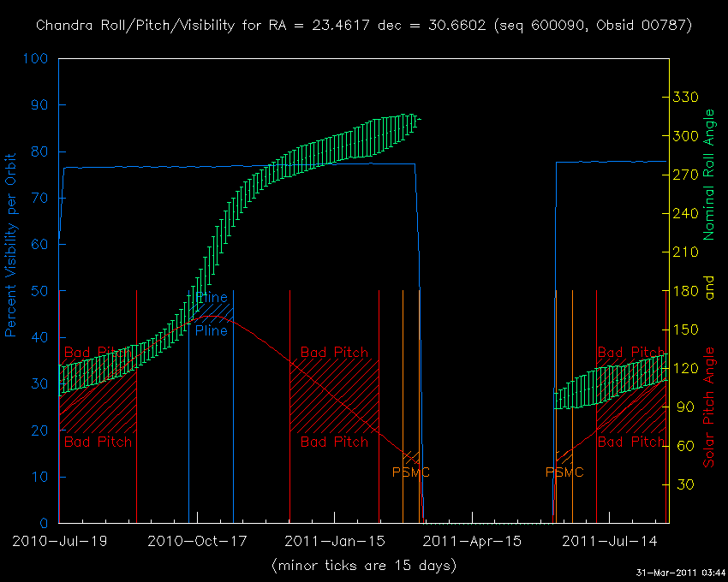This screenshot has width=728, height=582.
Task: Select the 2010-Oct-17 date label
Action: (x=197, y=541)
